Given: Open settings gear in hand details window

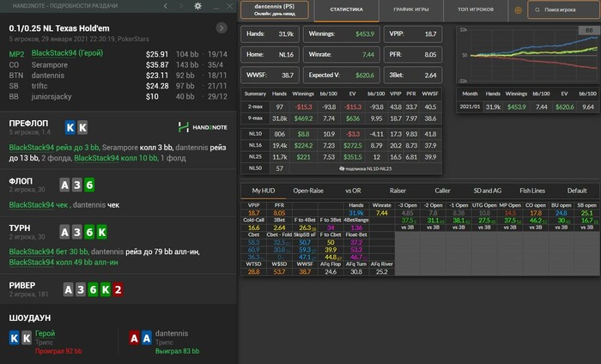Looking at the screenshot, I should pyautogui.click(x=197, y=6).
